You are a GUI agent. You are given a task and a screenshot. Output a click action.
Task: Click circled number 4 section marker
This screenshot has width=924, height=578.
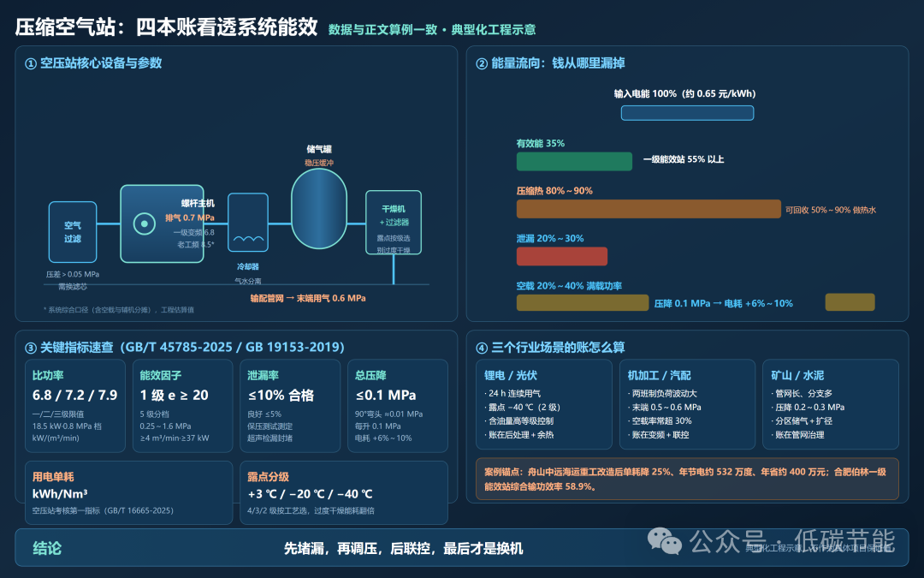tap(482, 348)
